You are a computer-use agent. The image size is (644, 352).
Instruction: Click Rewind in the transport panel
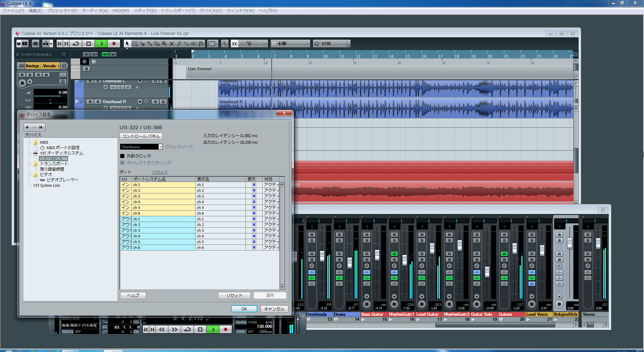(x=162, y=329)
